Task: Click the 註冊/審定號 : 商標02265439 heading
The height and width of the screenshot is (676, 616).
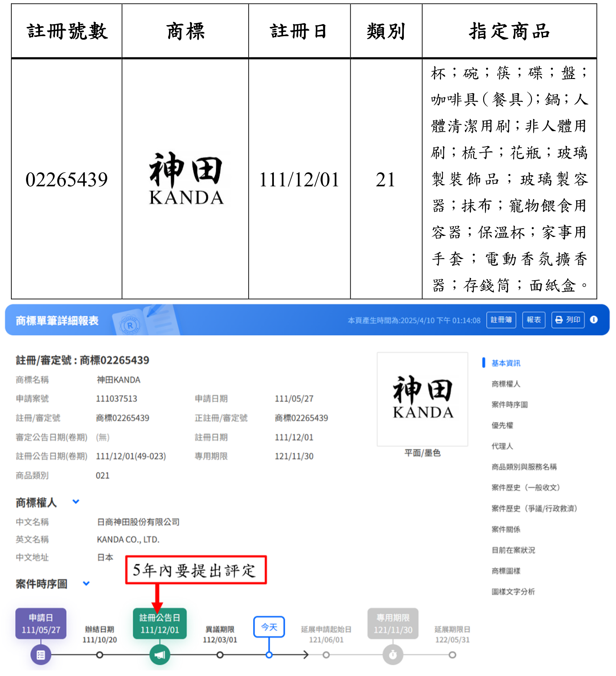Action: click(x=83, y=360)
